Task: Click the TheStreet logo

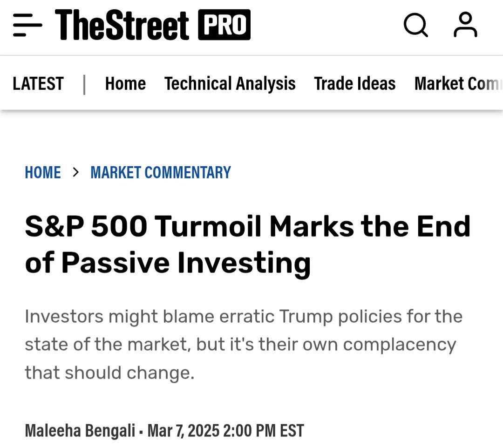Action: point(122,25)
